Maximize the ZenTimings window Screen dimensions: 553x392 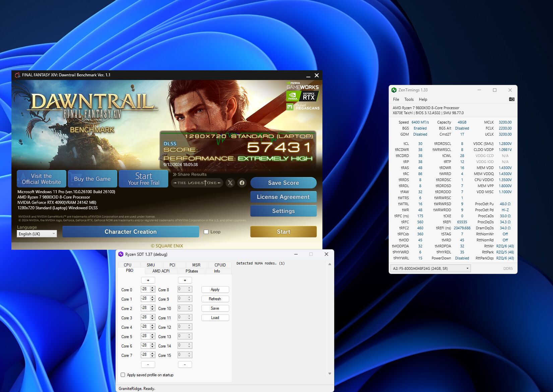[495, 90]
